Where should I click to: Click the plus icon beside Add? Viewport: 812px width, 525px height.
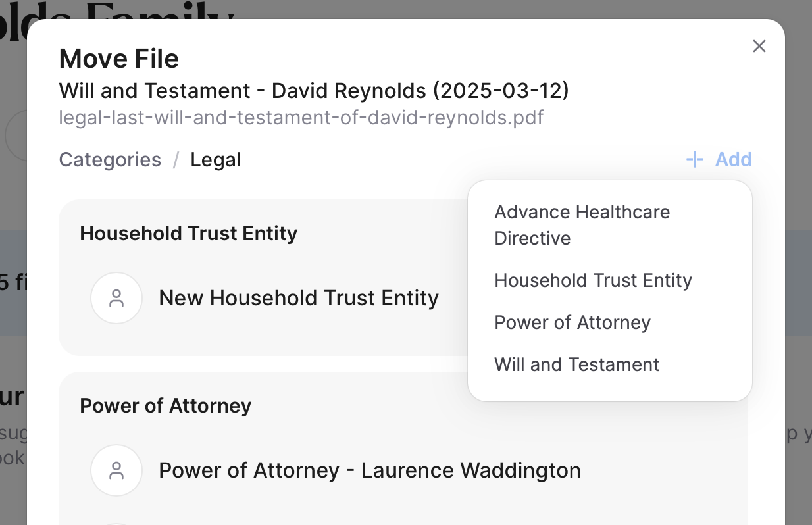click(695, 159)
